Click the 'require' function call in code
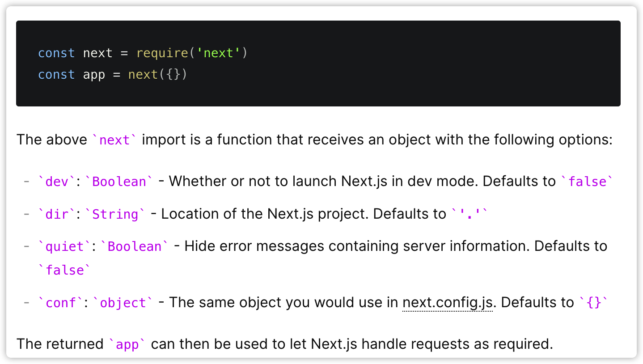This screenshot has width=643, height=364. point(162,53)
